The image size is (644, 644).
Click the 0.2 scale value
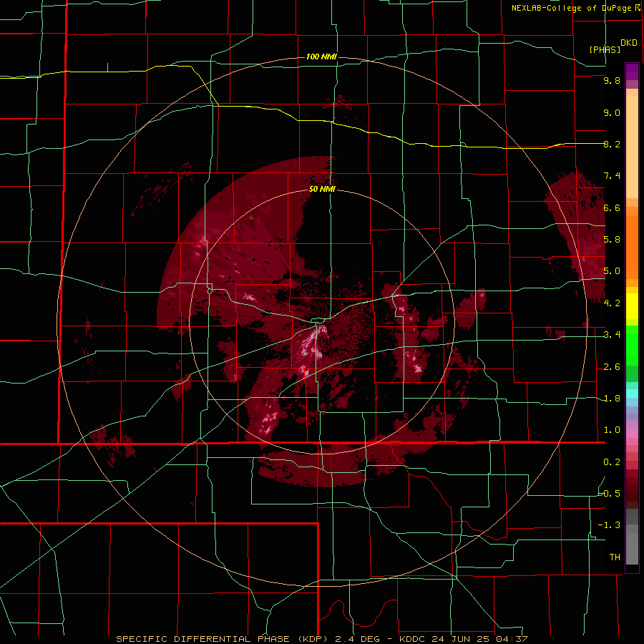tap(612, 462)
